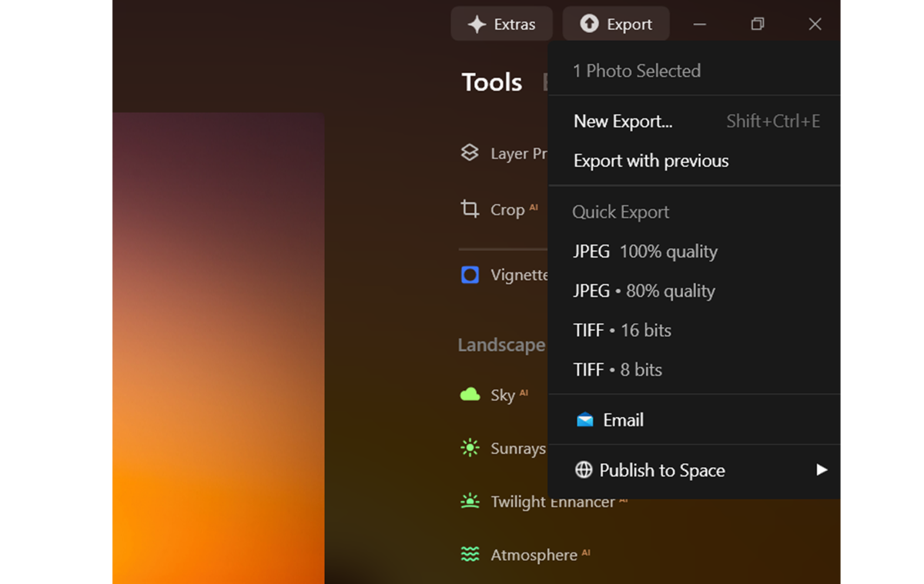This screenshot has width=924, height=584.
Task: Click the Layer Properties stack icon
Action: [x=470, y=152]
